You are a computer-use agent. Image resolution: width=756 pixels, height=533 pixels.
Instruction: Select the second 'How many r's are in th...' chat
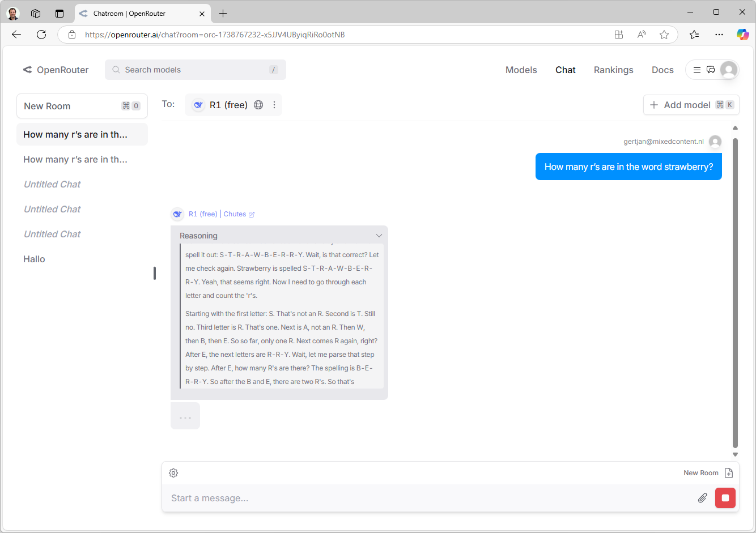point(82,159)
